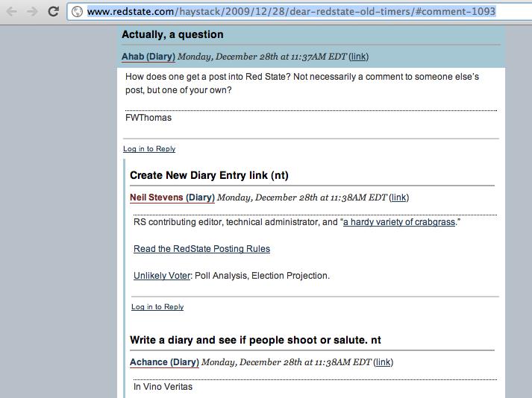Open the Diary link beside Neil Stevens
532x398 pixels.
point(200,198)
